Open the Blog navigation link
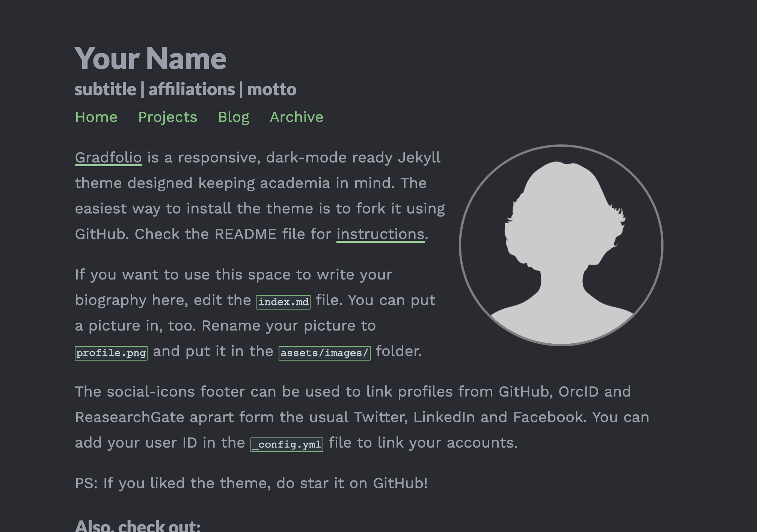 tap(234, 117)
